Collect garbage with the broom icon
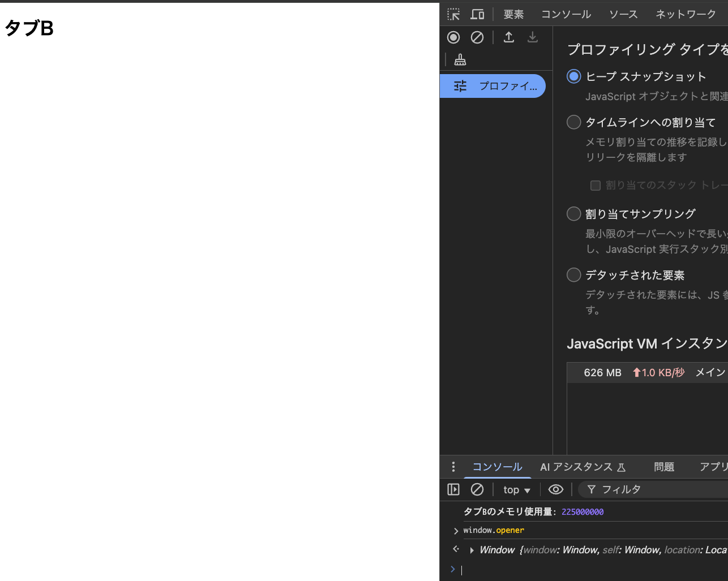 (460, 59)
